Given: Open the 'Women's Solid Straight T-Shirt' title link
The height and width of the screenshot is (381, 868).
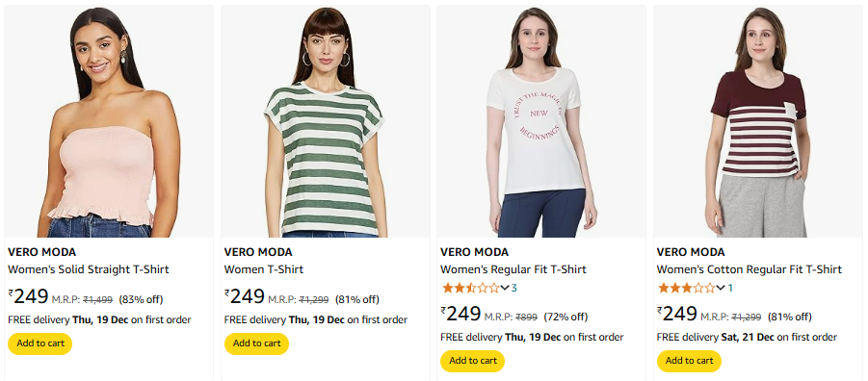Looking at the screenshot, I should coord(89,269).
